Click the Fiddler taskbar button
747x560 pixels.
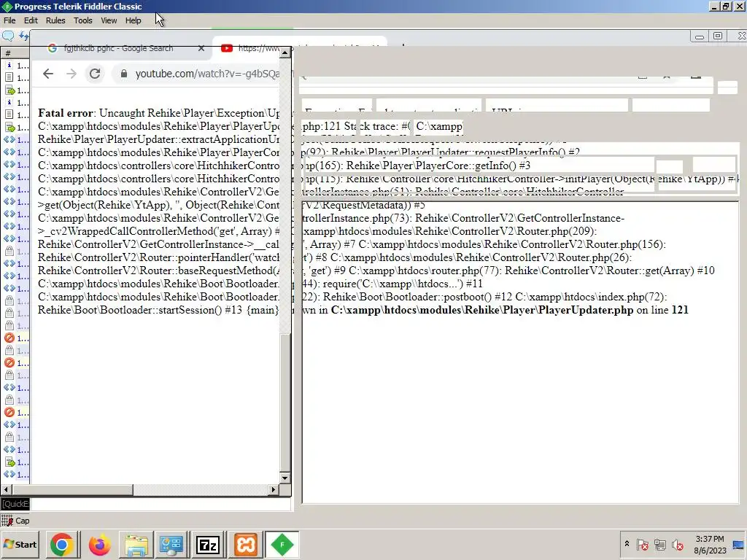click(x=282, y=544)
